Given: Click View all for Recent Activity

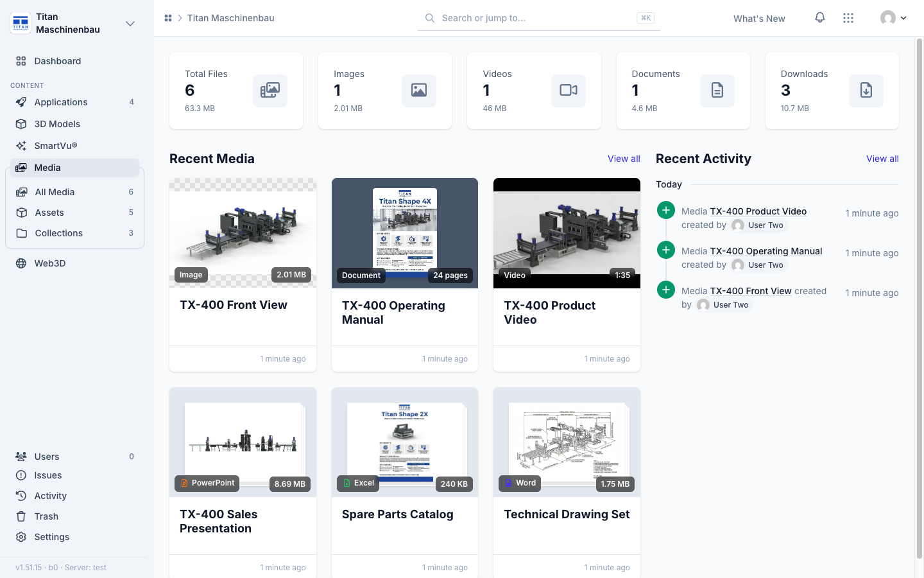Looking at the screenshot, I should tap(882, 159).
